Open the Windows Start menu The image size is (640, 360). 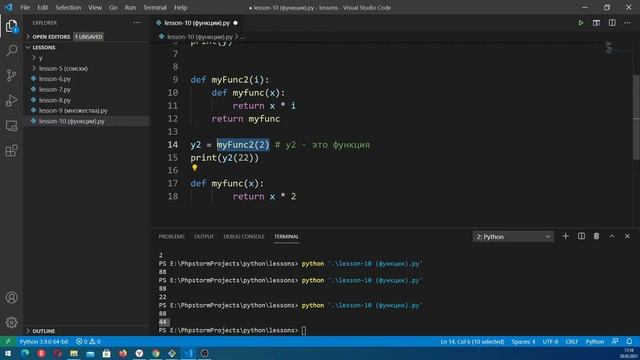[x=8, y=353]
